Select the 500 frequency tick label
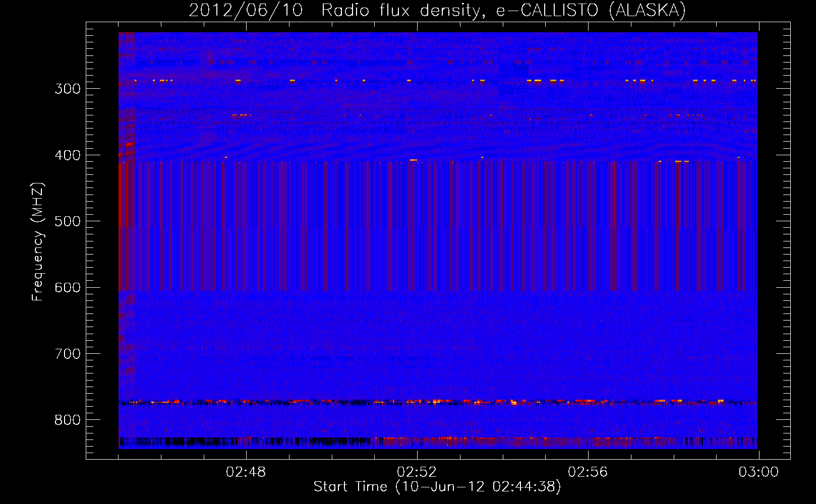 (68, 221)
